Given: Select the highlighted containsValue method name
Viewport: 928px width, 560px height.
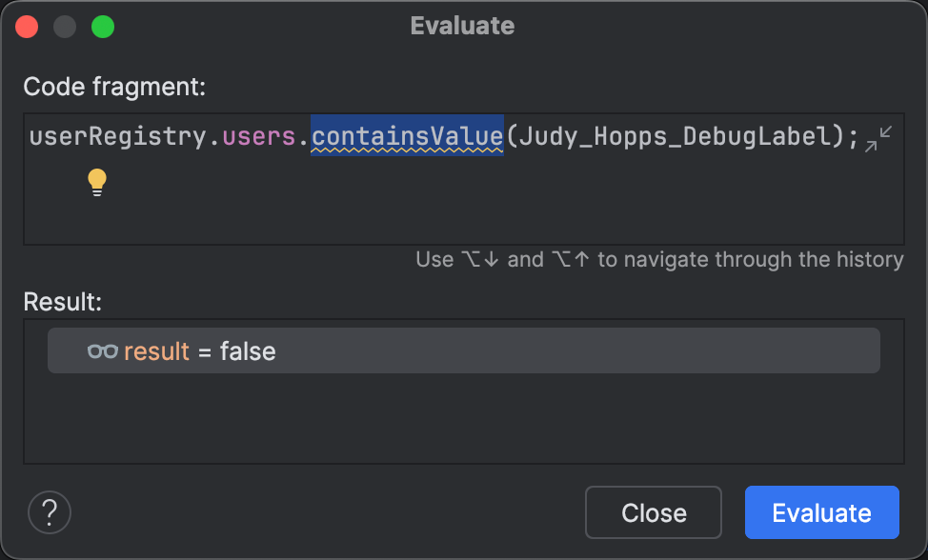Looking at the screenshot, I should [x=406, y=136].
